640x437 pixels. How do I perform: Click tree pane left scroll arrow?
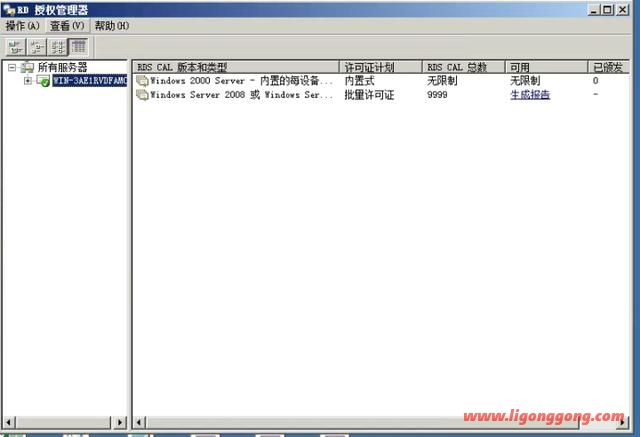[x=9, y=422]
